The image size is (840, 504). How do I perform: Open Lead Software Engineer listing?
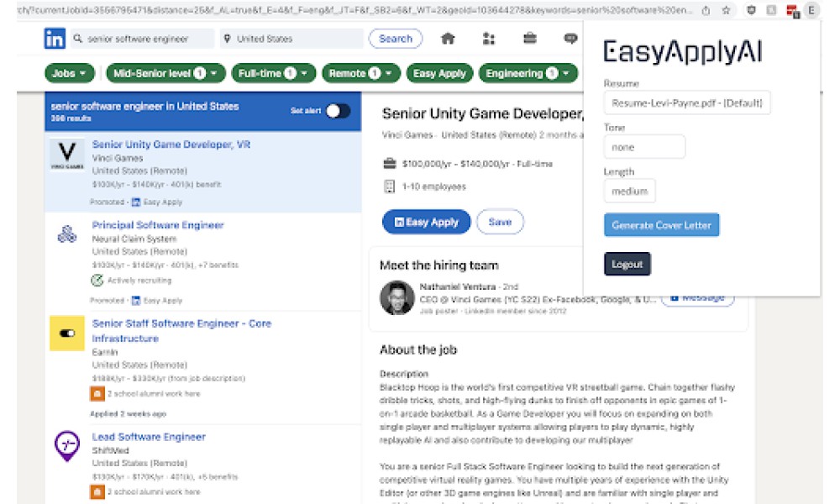(x=149, y=437)
